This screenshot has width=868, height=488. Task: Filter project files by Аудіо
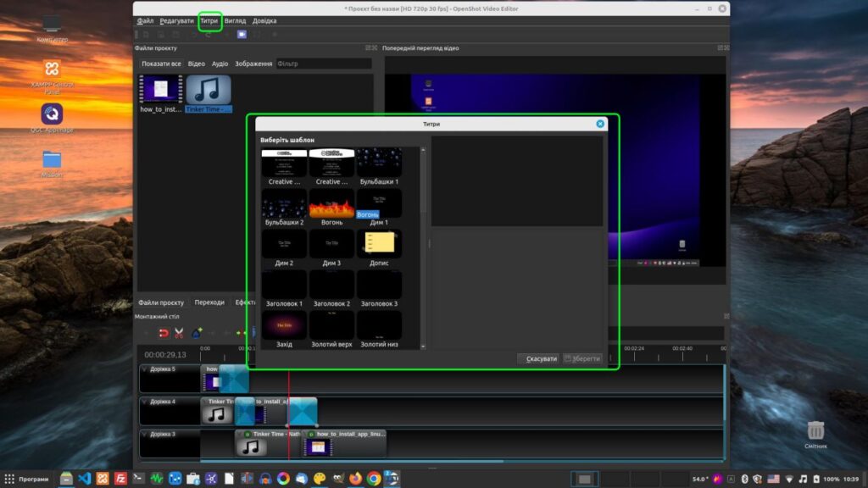click(220, 64)
